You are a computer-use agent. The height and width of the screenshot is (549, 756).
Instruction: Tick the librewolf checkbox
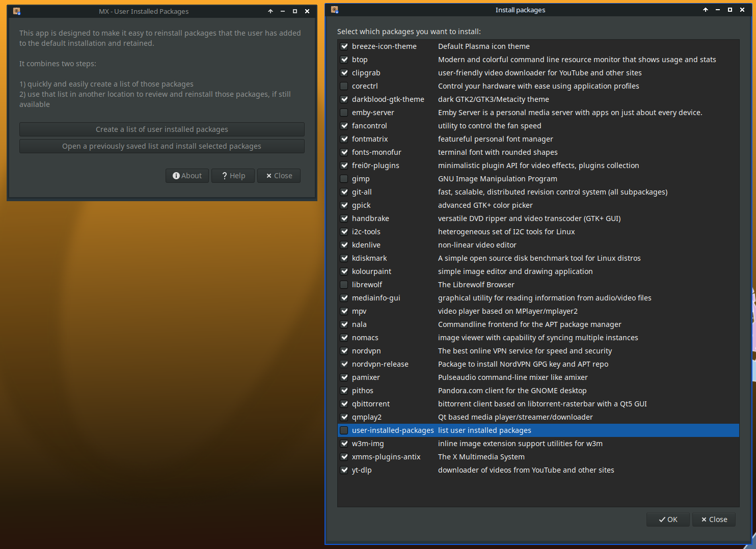coord(344,285)
